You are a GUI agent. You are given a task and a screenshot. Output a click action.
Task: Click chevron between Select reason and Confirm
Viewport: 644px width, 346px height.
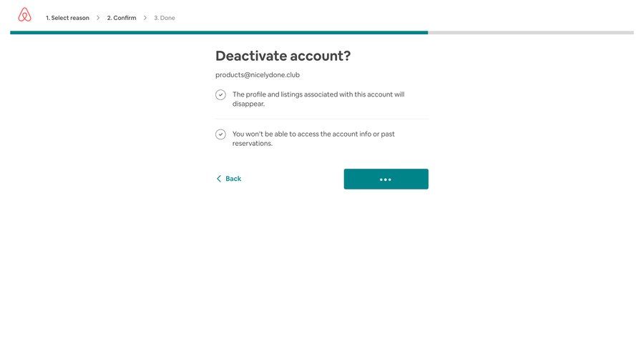tap(98, 18)
